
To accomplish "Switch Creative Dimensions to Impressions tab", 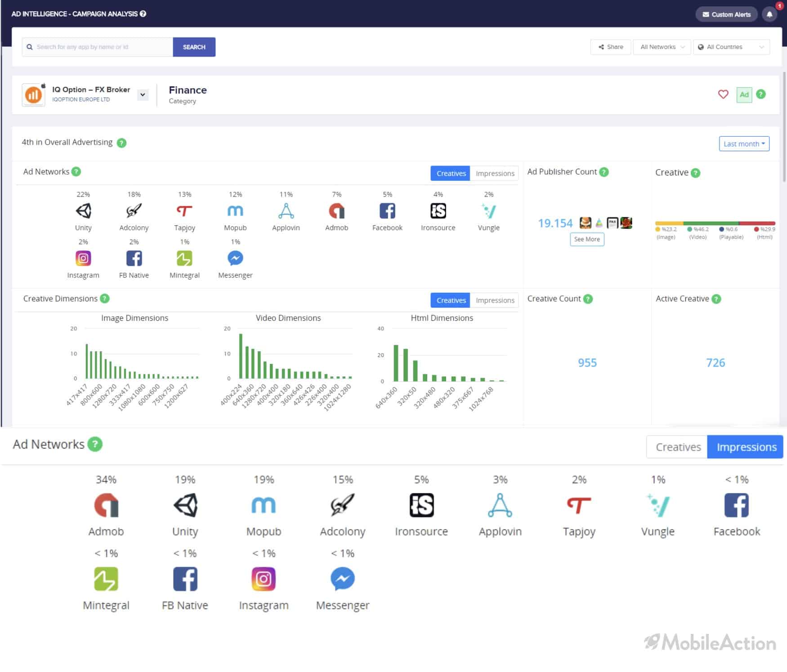I will (x=495, y=300).
